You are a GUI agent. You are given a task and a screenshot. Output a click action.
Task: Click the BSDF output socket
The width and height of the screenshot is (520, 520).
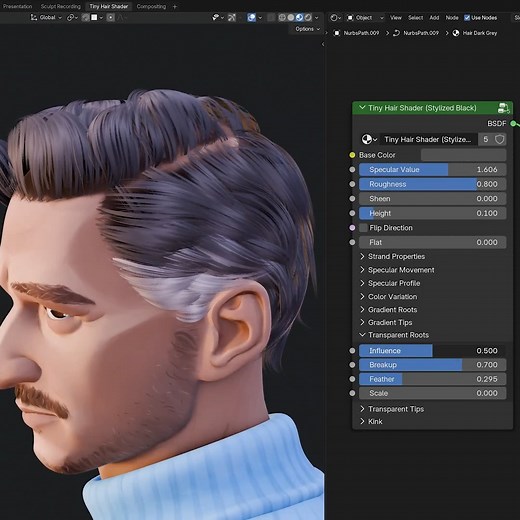[x=513, y=124]
